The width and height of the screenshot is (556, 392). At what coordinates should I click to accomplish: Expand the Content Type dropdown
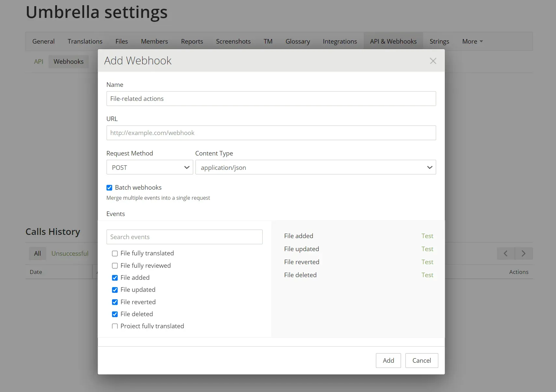[x=315, y=168]
